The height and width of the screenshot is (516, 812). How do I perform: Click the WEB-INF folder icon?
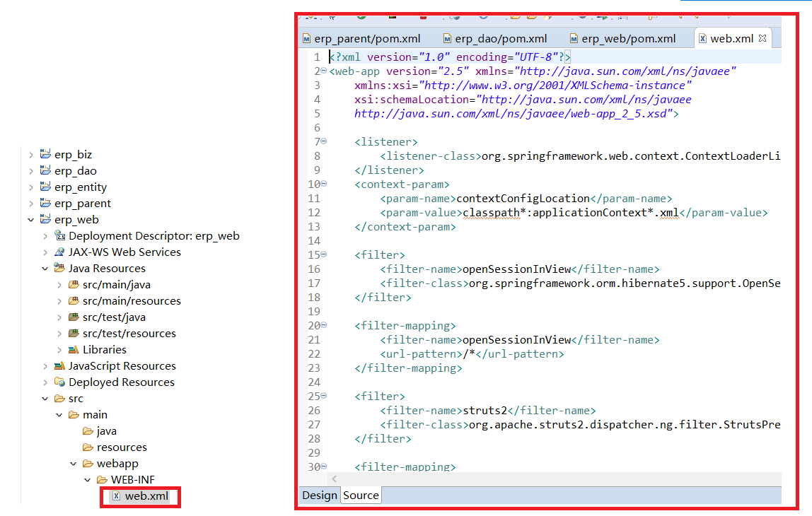click(103, 480)
